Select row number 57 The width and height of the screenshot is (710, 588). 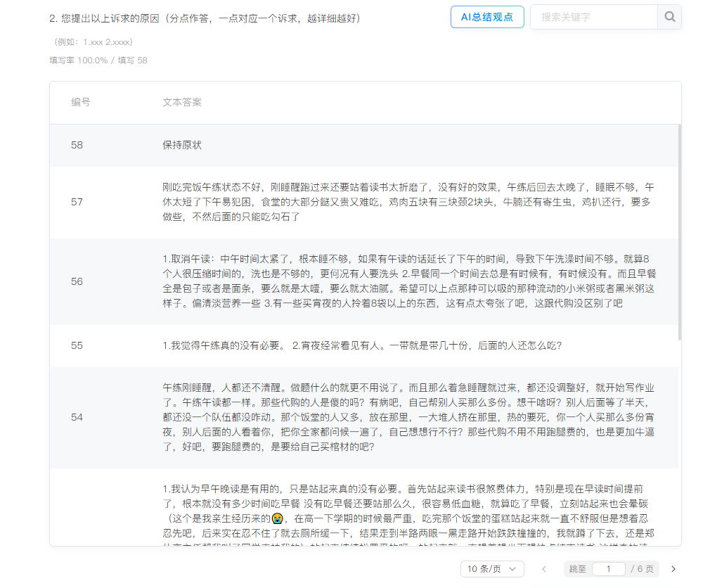click(x=77, y=202)
